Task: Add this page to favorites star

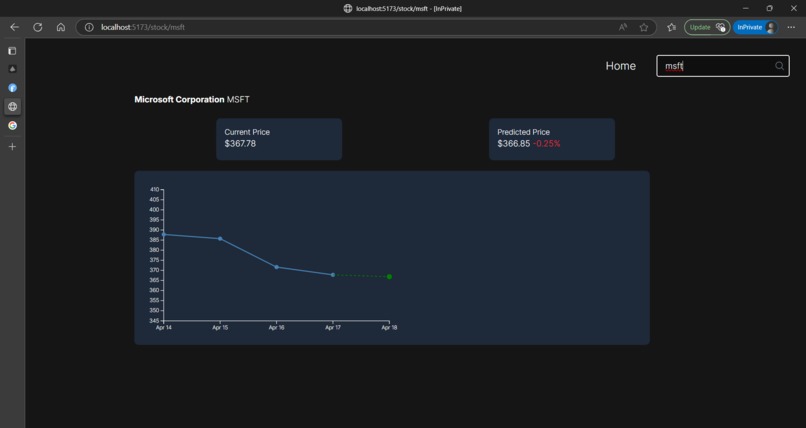Action: [x=644, y=27]
